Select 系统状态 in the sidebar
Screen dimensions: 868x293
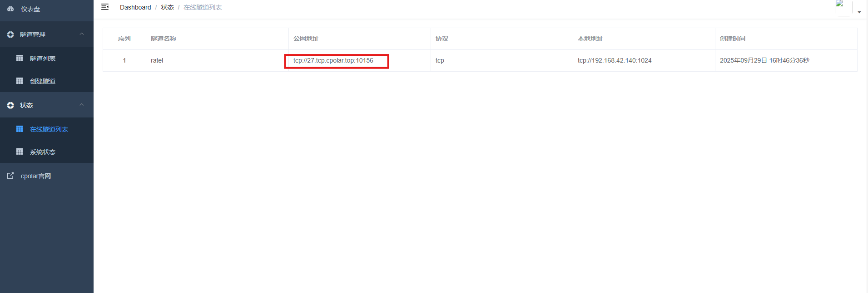pos(43,152)
